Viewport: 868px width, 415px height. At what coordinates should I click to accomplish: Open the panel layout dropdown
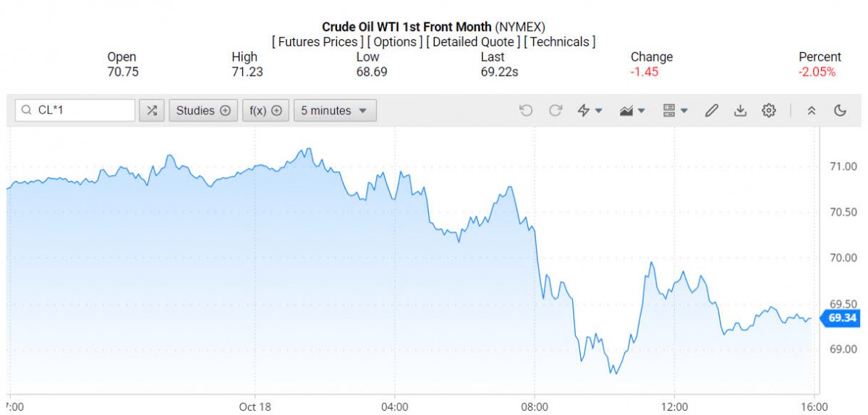[x=675, y=111]
